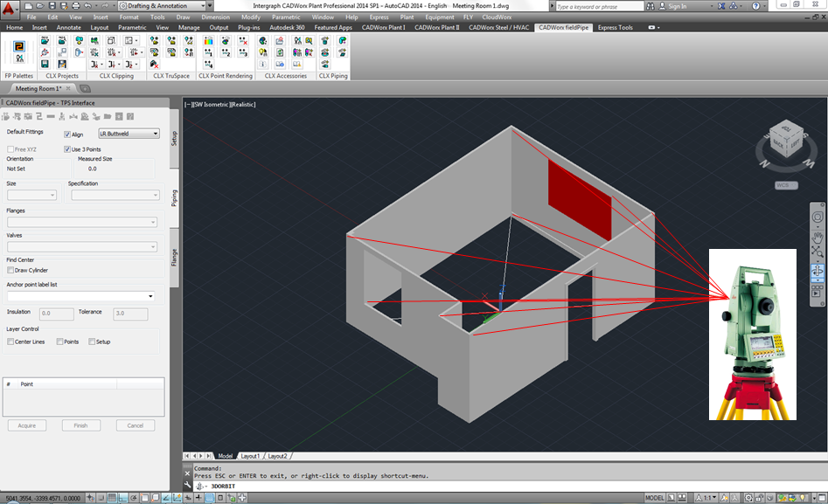The height and width of the screenshot is (504, 828).
Task: Create new drawing with the New icon
Action: (29, 6)
